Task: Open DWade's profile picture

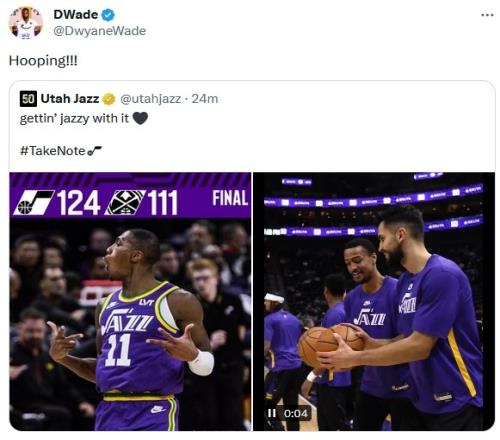Action: coord(26,23)
